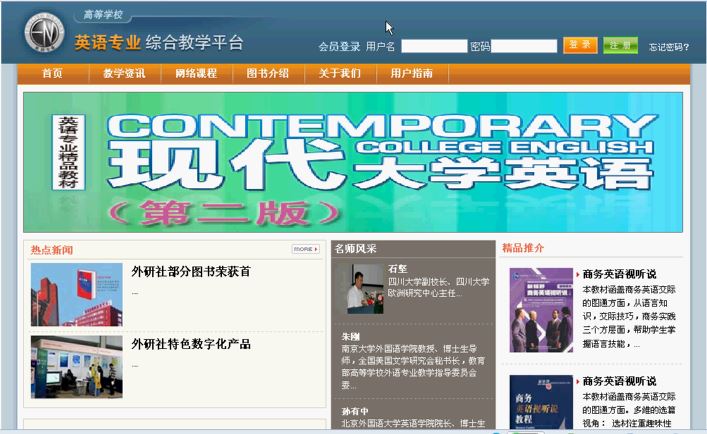Viewport: 707px width, 434px height.
Task: Click the 用户名 username input field
Action: point(434,46)
